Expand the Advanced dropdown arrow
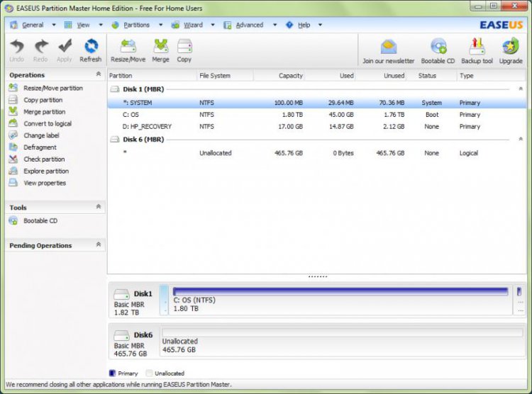Viewport: 532px width, 394px height. click(x=275, y=25)
